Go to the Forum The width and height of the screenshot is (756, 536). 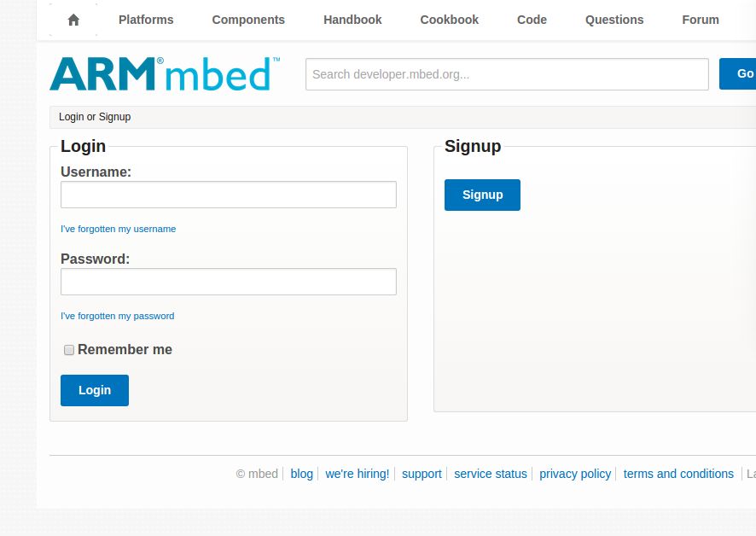click(x=700, y=20)
